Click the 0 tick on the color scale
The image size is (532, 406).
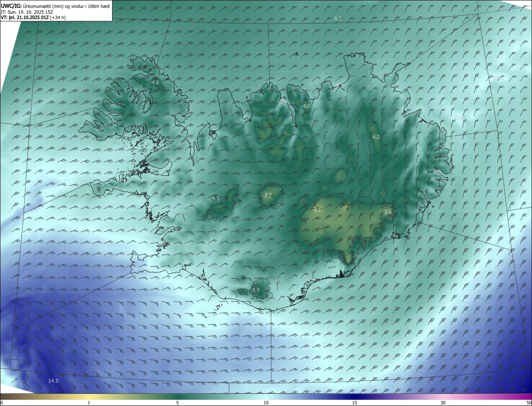click(x=2, y=403)
